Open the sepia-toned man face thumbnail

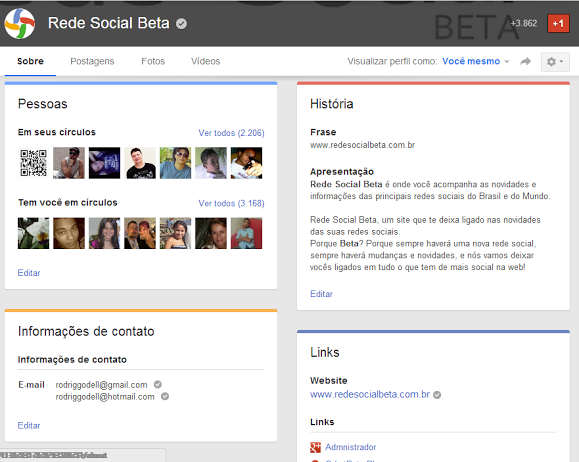[x=69, y=233]
